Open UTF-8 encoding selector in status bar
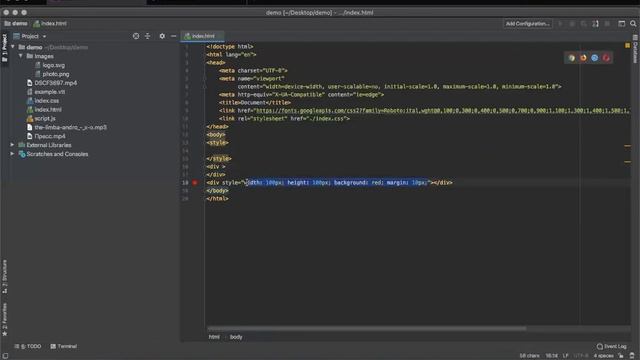The width and height of the screenshot is (640, 360). 580,356
